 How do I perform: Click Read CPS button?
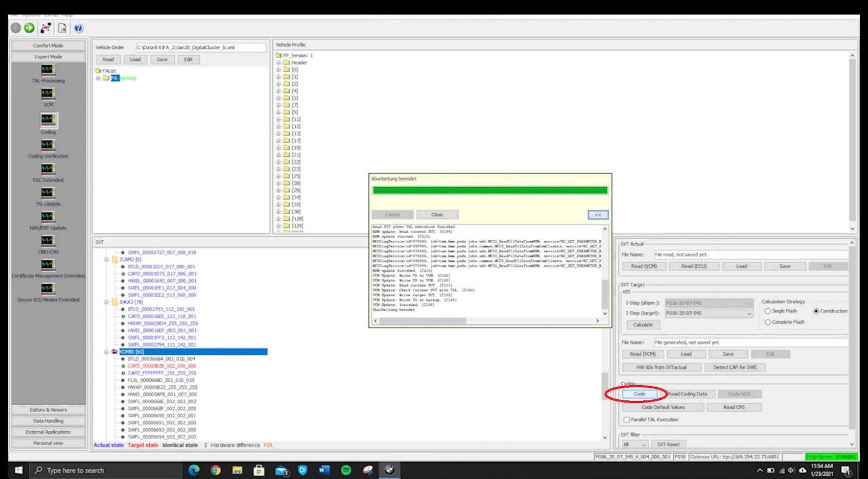pos(734,407)
